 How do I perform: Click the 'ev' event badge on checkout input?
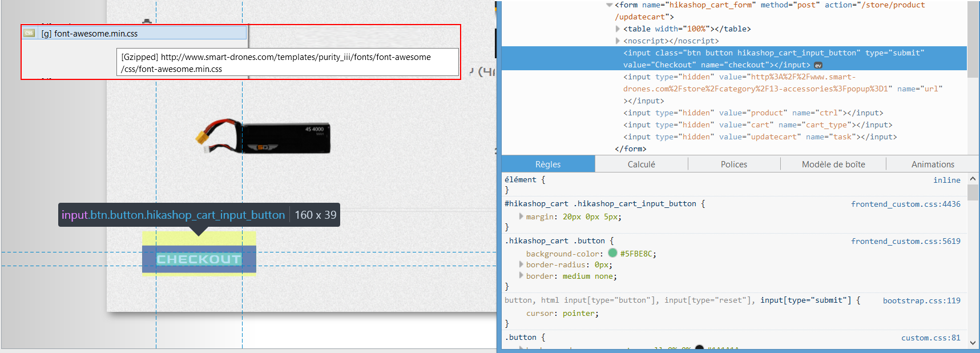tap(818, 65)
